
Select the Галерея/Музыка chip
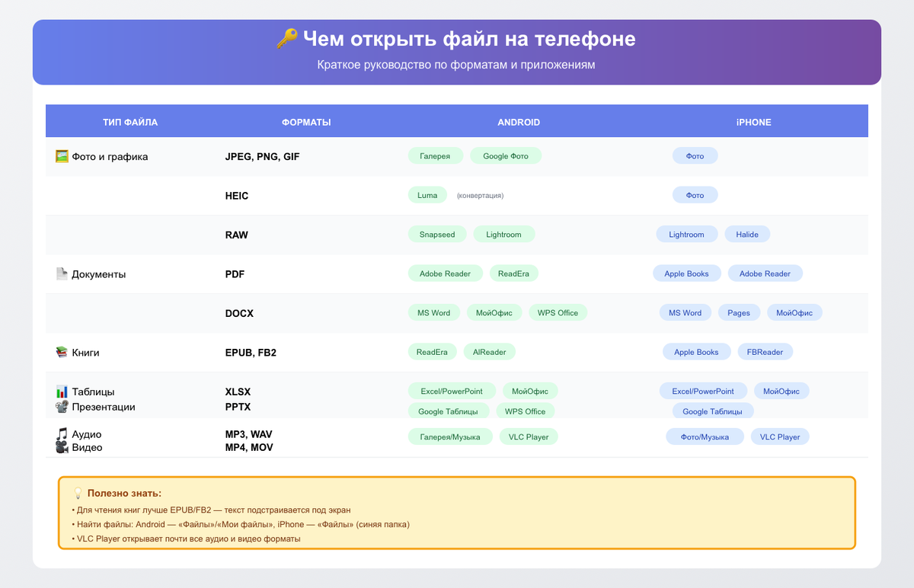450,437
